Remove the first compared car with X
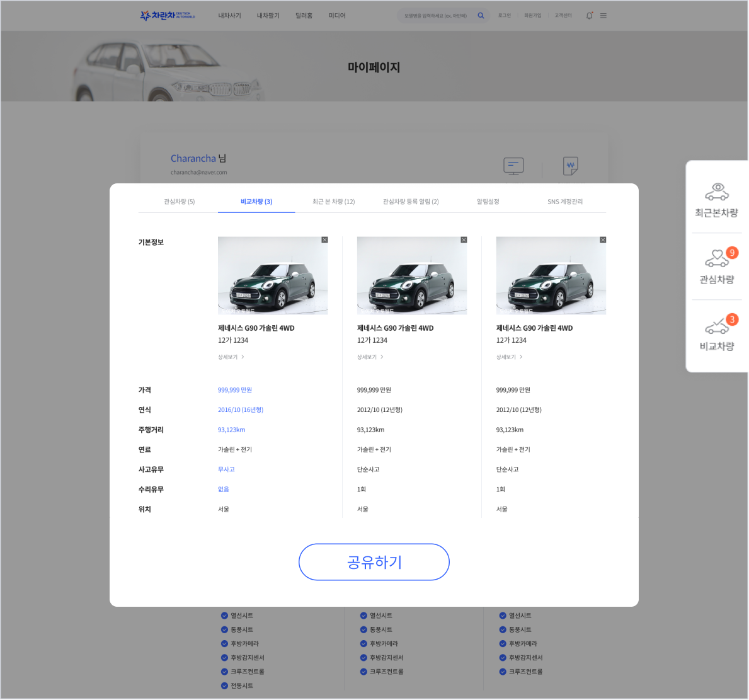Image resolution: width=749 pixels, height=700 pixels. click(x=325, y=240)
